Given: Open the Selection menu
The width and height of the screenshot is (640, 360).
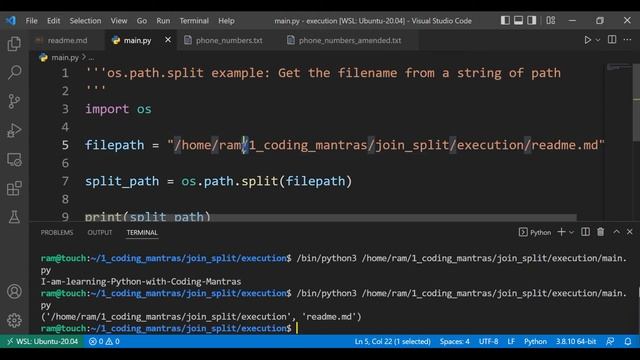Looking at the screenshot, I should [85, 21].
